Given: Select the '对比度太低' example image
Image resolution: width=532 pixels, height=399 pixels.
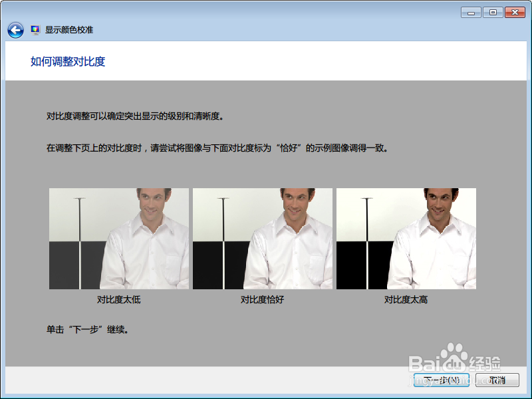Looking at the screenshot, I should click(119, 237).
